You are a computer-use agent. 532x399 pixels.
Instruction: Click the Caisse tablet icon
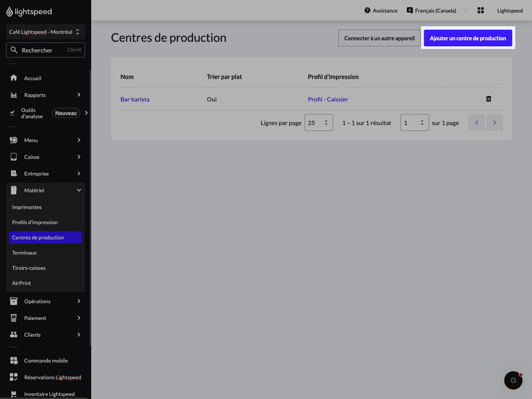coord(14,157)
